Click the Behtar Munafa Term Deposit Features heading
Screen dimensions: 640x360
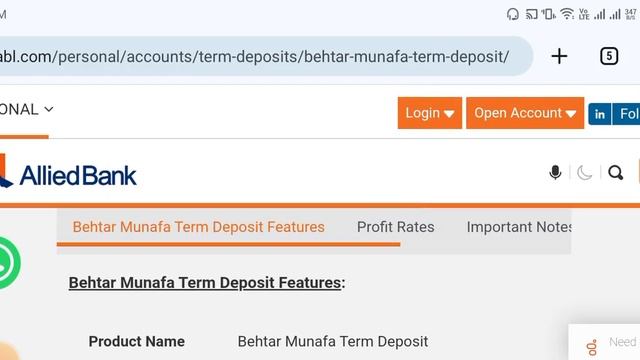[207, 283]
